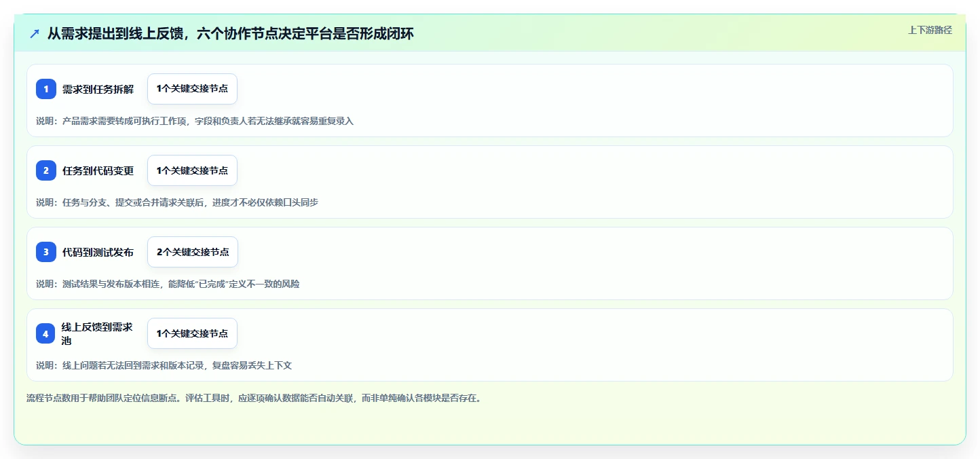Click the 上下游路径 label in header
Image resolution: width=980 pixels, height=459 pixels.
coord(930,30)
